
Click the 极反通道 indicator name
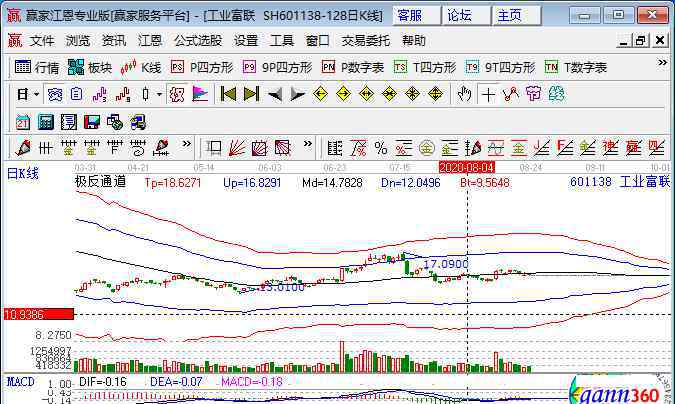coord(101,181)
